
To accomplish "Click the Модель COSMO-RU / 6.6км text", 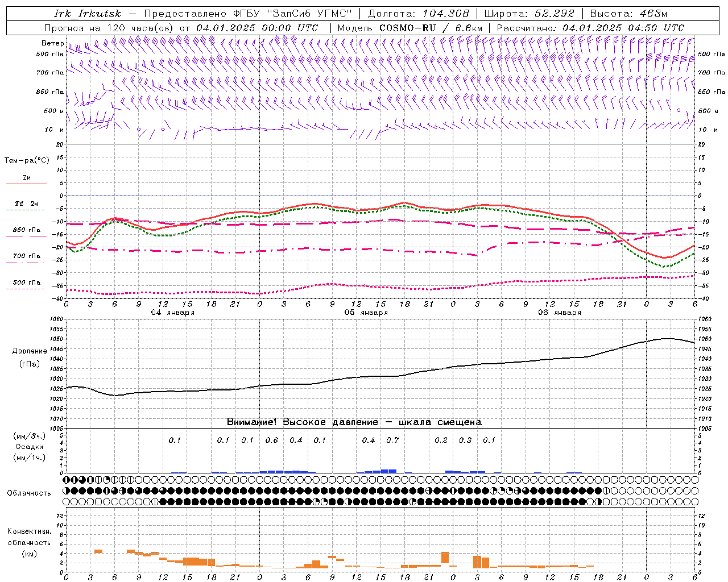I will click(410, 28).
